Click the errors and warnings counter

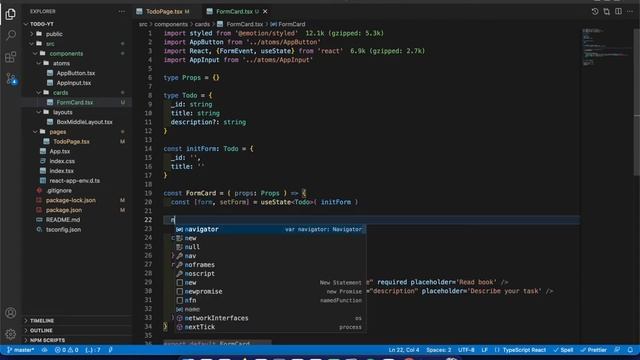(67, 350)
